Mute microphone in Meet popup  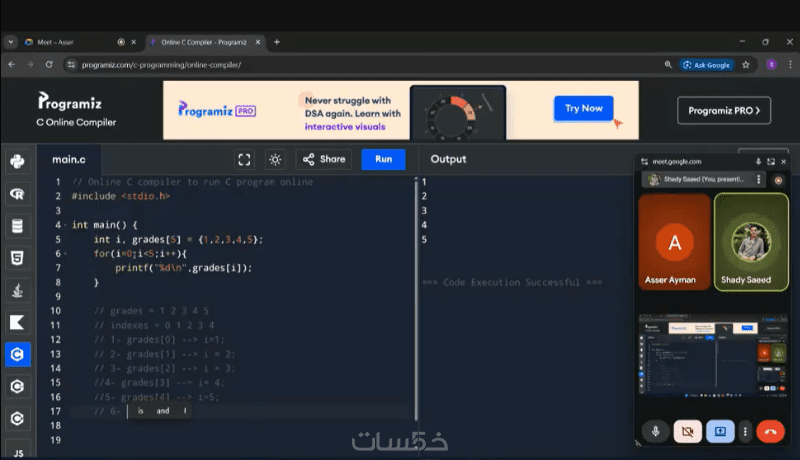[x=656, y=431]
